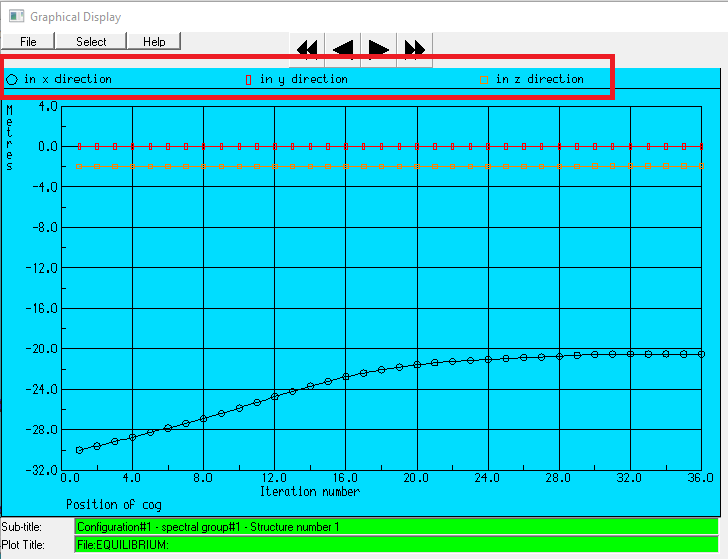728x559 pixels.
Task: Click the 16.0 x-axis tick label
Action: [x=345, y=478]
